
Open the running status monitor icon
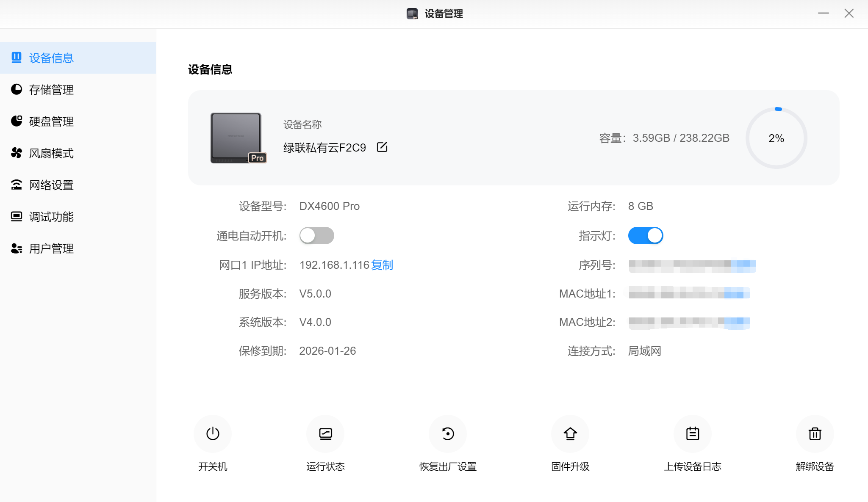[x=325, y=434]
